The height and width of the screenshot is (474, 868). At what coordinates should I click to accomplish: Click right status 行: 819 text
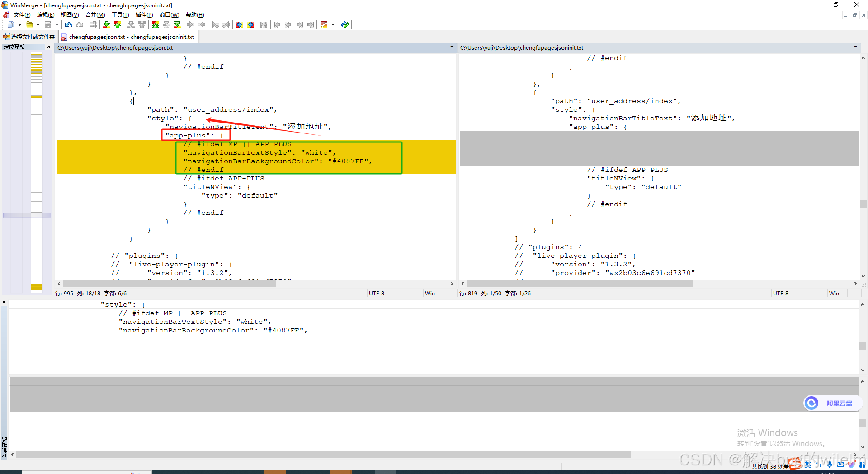[x=468, y=294]
